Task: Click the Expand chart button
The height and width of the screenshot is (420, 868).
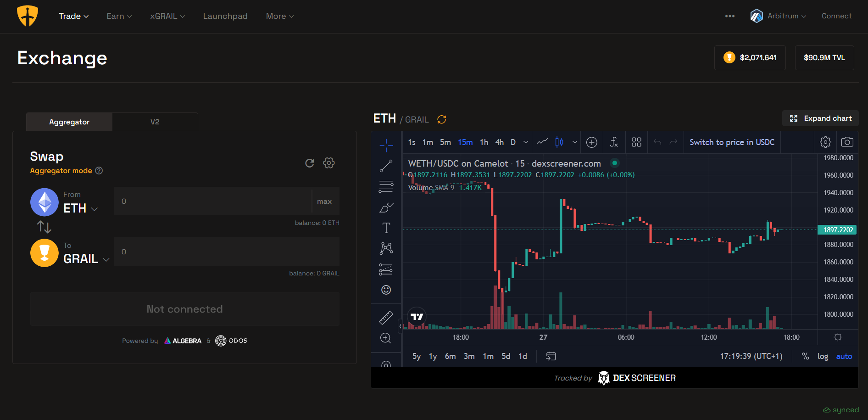Action: [820, 118]
